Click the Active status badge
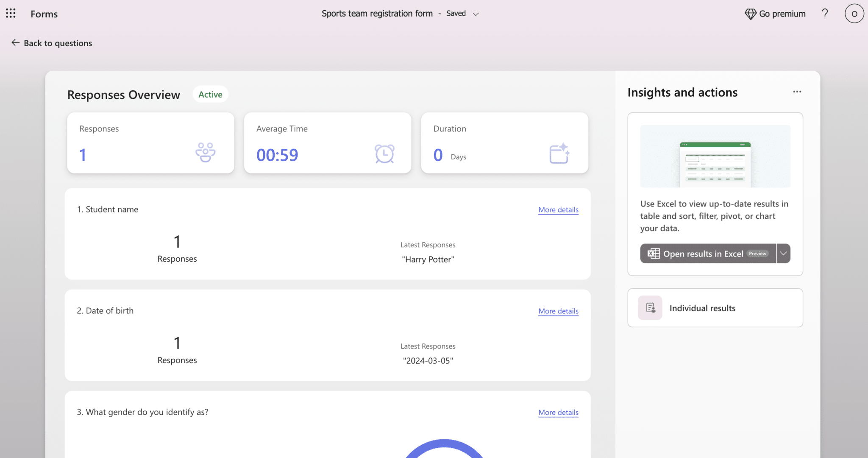Viewport: 868px width, 458px height. coord(210,94)
